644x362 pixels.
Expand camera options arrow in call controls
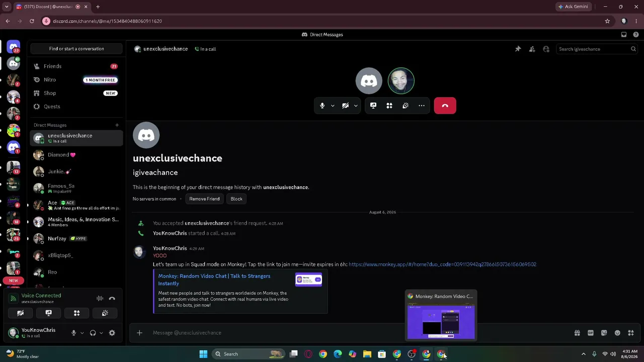pos(356,106)
